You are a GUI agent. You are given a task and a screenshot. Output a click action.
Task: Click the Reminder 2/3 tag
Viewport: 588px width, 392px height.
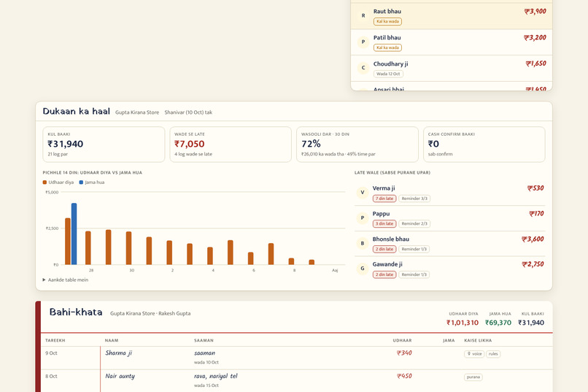[x=414, y=223]
